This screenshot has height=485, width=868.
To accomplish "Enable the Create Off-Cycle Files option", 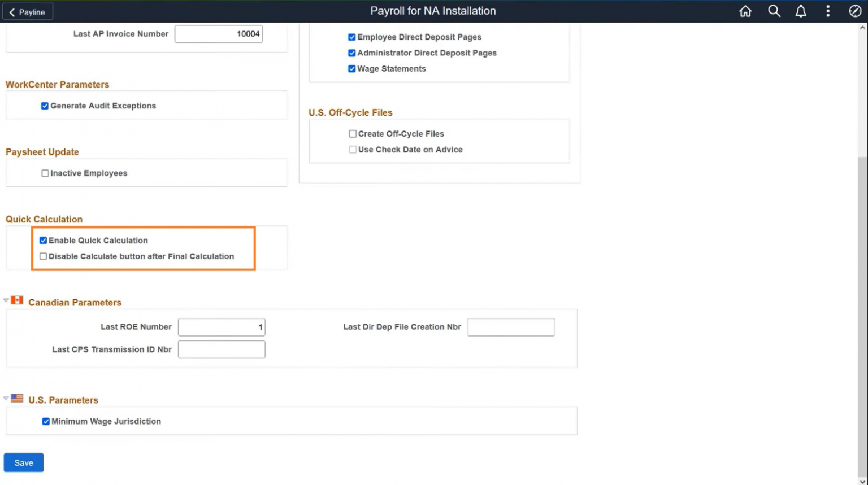I will 353,133.
